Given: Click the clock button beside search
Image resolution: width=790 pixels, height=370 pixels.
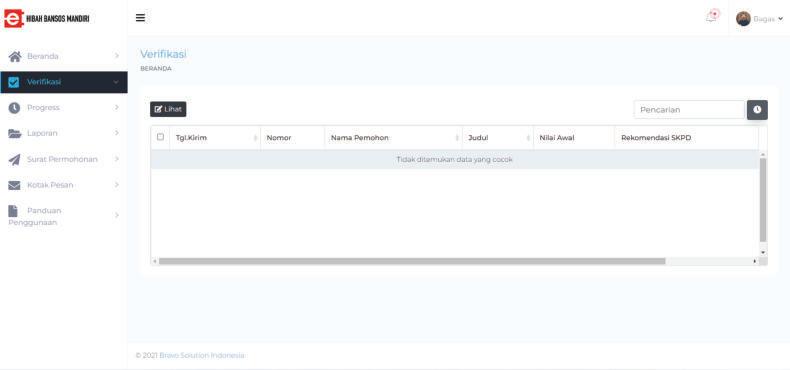Looking at the screenshot, I should [x=757, y=109].
